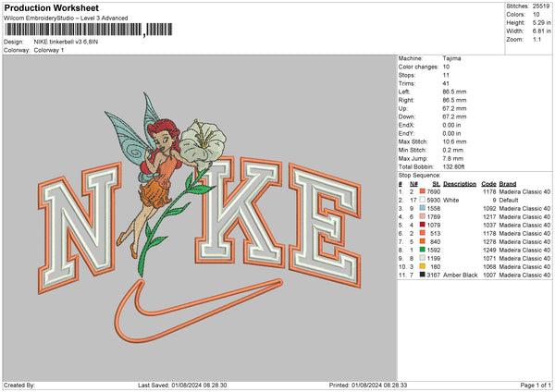Click thread code "1092" in row 3

tap(489, 208)
